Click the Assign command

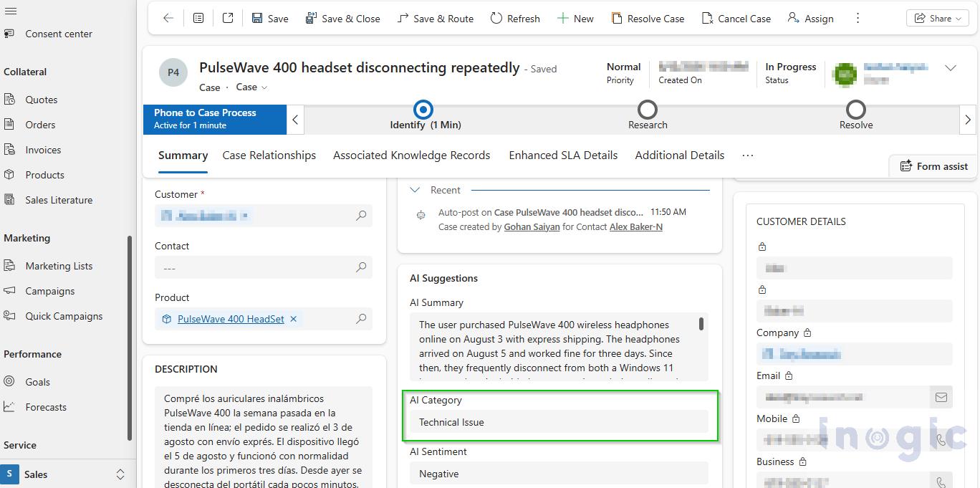(810, 19)
